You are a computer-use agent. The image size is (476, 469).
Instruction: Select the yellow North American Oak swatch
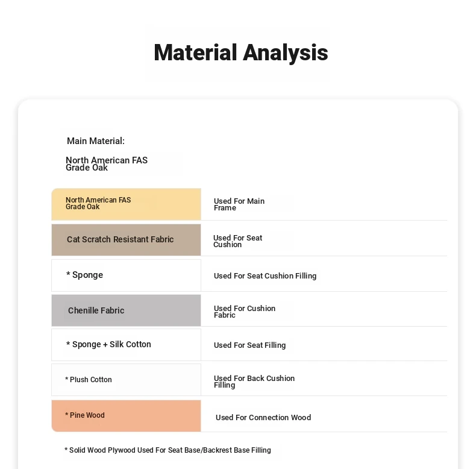click(x=126, y=204)
